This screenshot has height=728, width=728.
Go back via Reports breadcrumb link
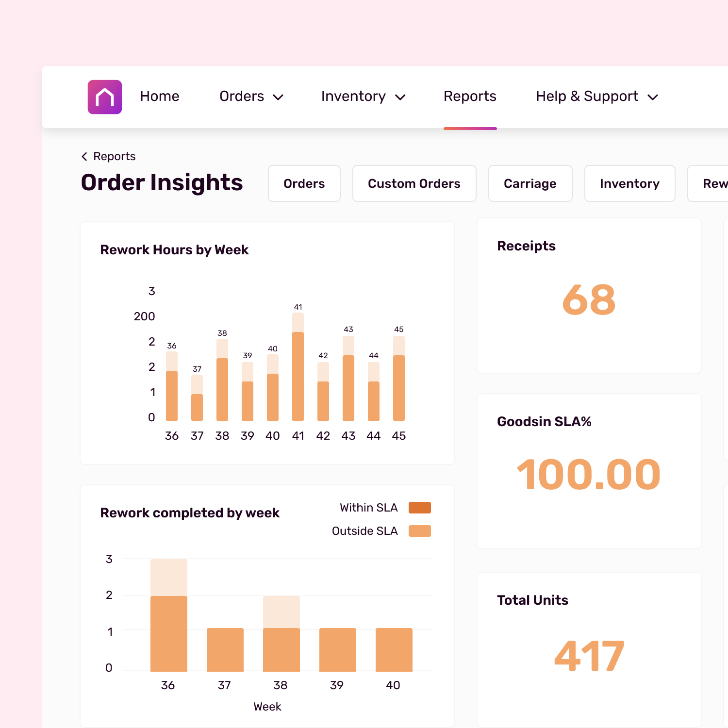click(x=115, y=156)
